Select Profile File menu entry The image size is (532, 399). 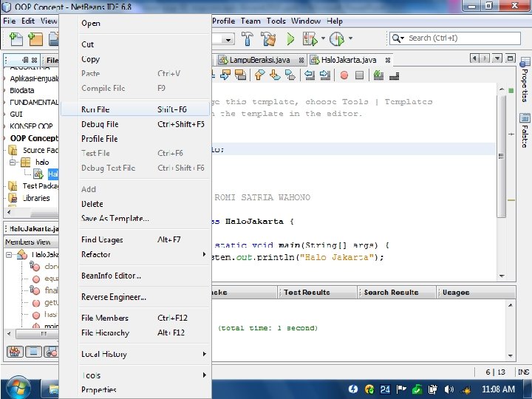(x=136, y=139)
